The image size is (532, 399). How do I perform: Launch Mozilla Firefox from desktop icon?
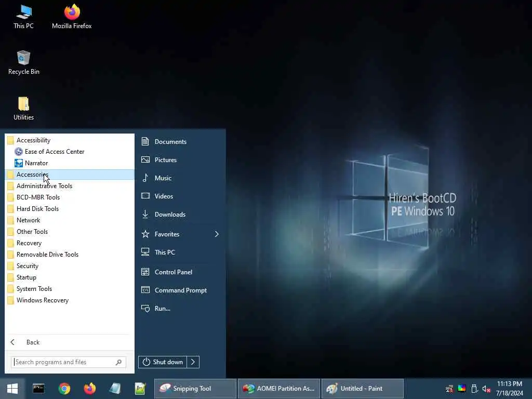point(72,16)
